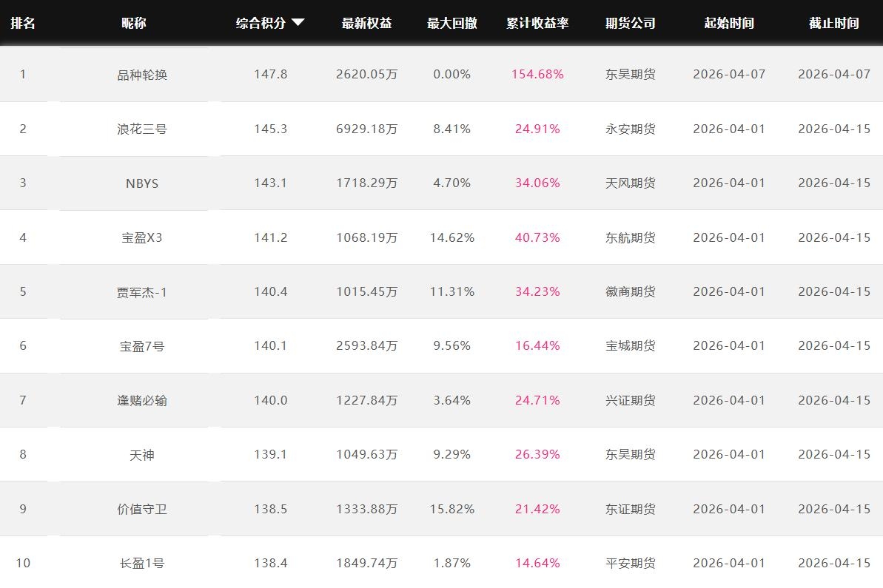Viewport: 883px width, 588px height.
Task: Click on 长盈1号 nickname
Action: click(x=142, y=564)
